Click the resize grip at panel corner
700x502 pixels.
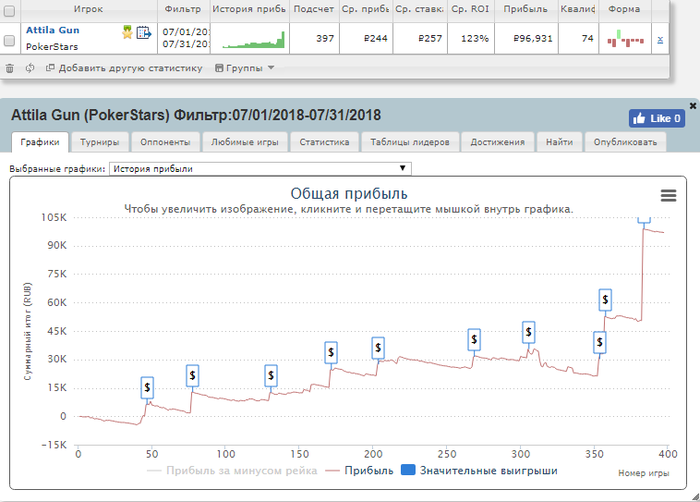(x=695, y=497)
